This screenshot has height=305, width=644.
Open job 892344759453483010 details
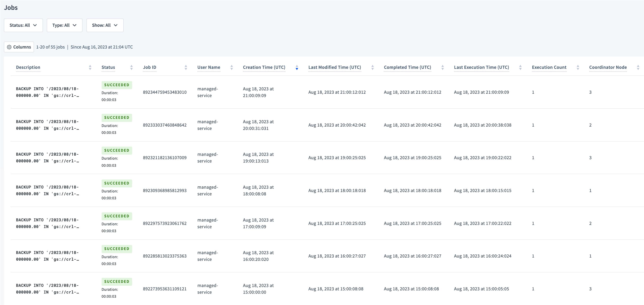pos(165,92)
